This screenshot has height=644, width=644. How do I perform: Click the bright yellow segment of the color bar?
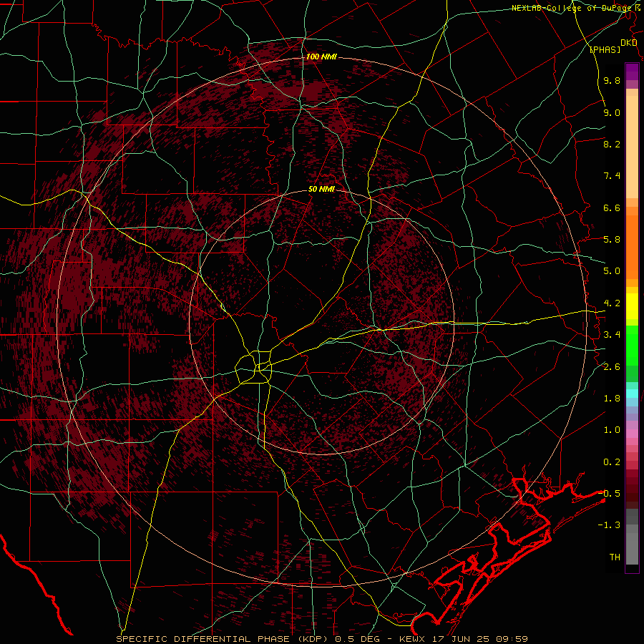pos(632,306)
